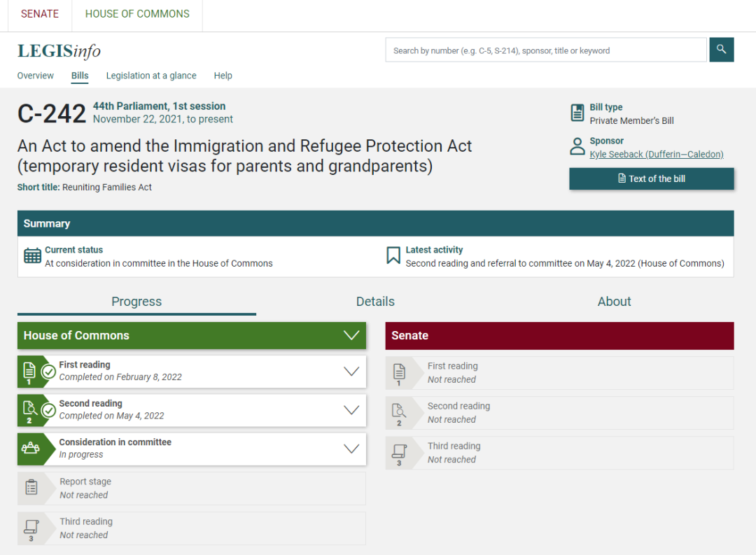Collapse the House of Commons section chevron

(351, 335)
